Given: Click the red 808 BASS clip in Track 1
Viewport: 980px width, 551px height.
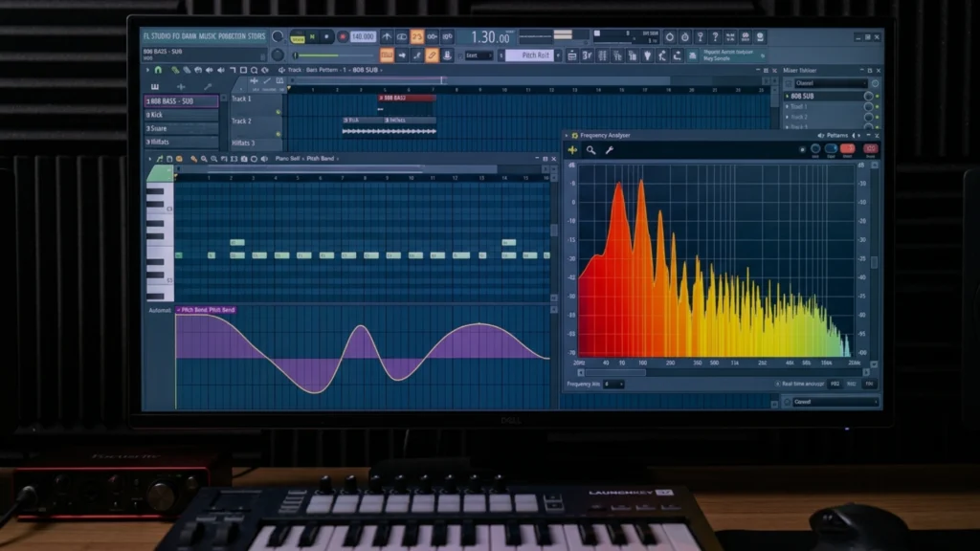Looking at the screenshot, I should click(406, 99).
